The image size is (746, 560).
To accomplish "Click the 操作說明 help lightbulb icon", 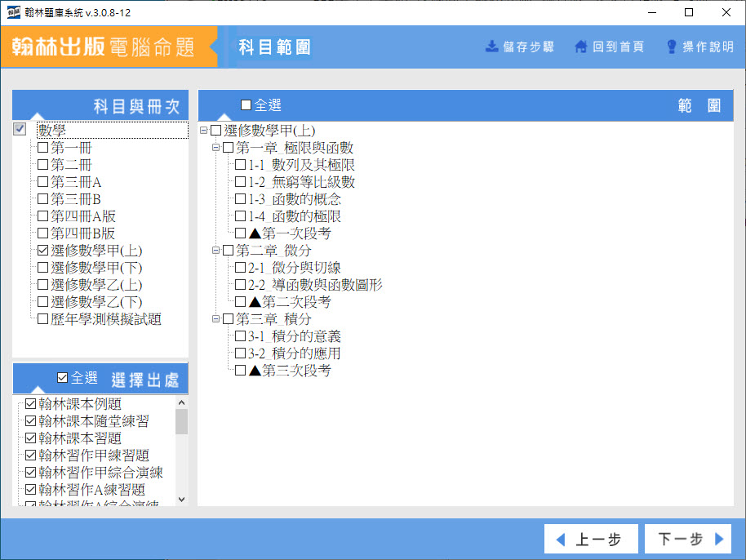I will 672,47.
